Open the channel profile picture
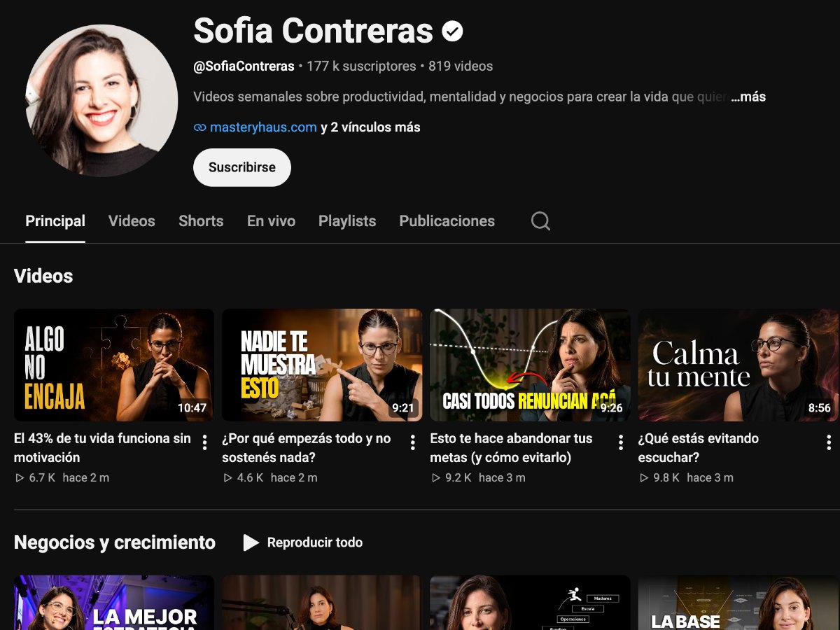The image size is (840, 630). [101, 101]
